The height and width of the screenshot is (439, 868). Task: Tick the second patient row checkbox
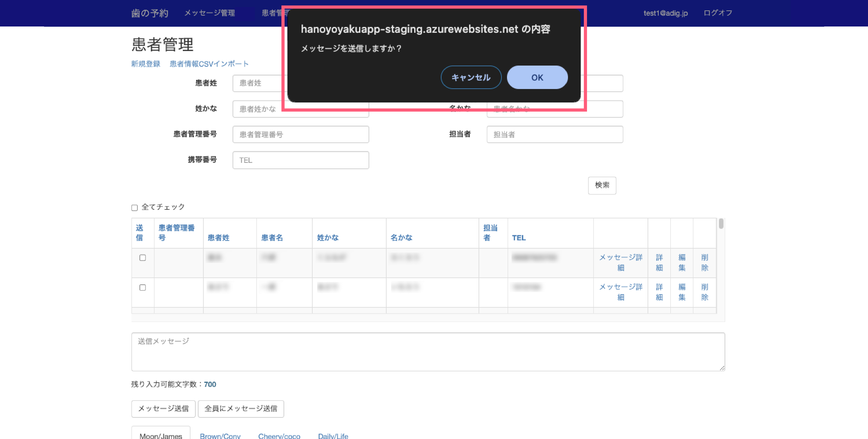pos(143,288)
